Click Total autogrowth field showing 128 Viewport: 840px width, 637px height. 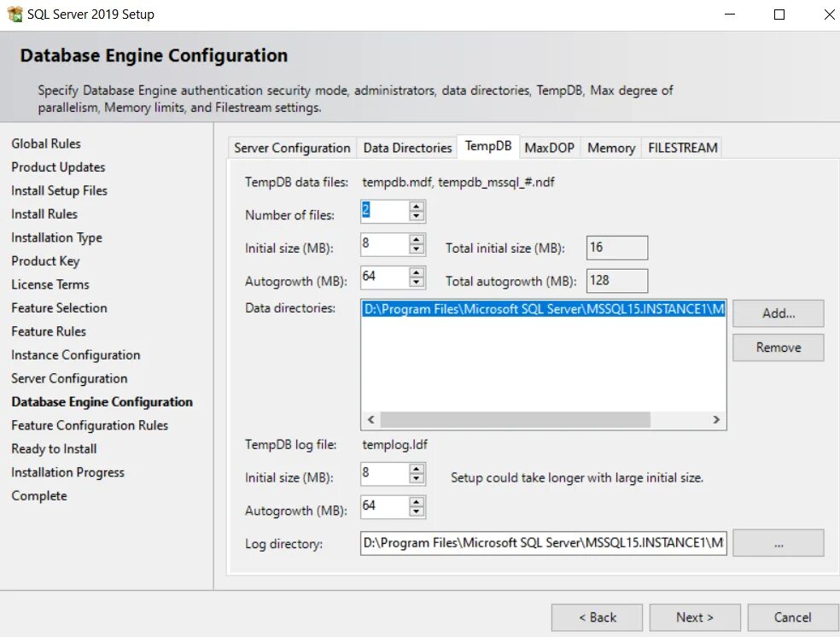pos(617,281)
